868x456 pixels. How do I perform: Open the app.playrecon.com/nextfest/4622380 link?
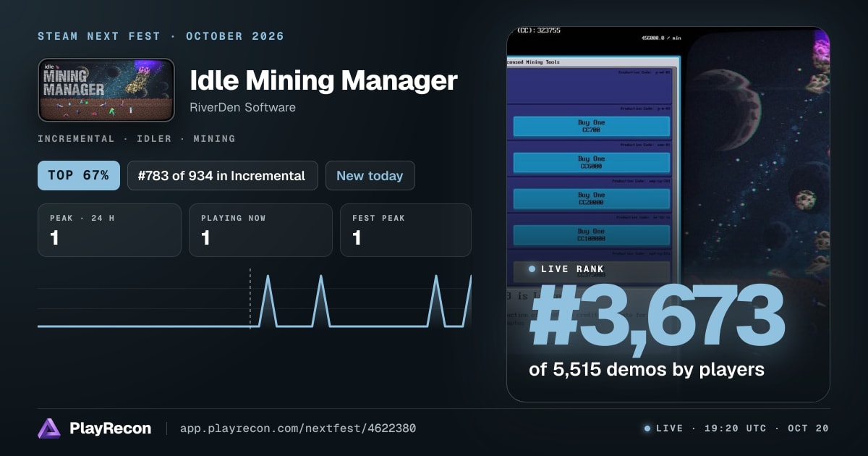(x=298, y=428)
